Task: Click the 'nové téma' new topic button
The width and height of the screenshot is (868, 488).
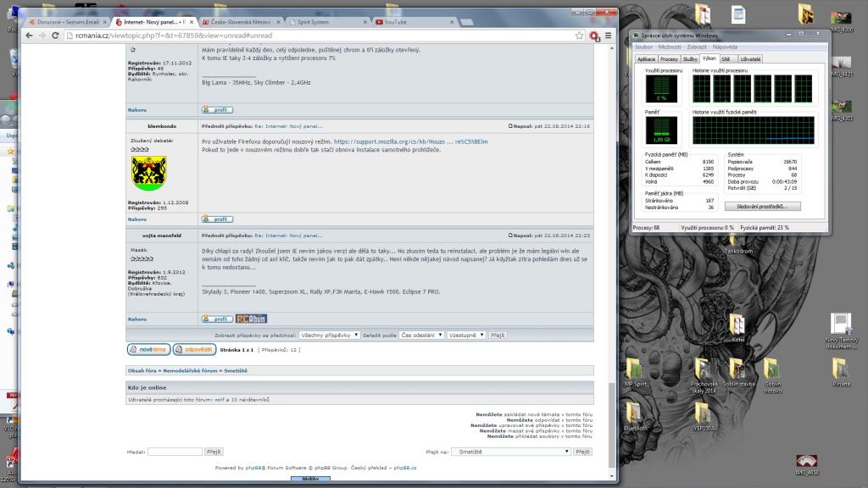Action: (148, 349)
